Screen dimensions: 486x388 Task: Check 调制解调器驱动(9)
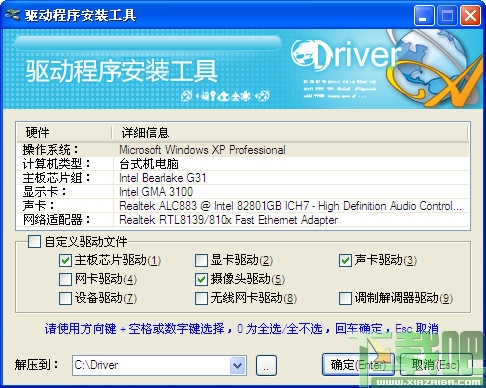click(345, 298)
